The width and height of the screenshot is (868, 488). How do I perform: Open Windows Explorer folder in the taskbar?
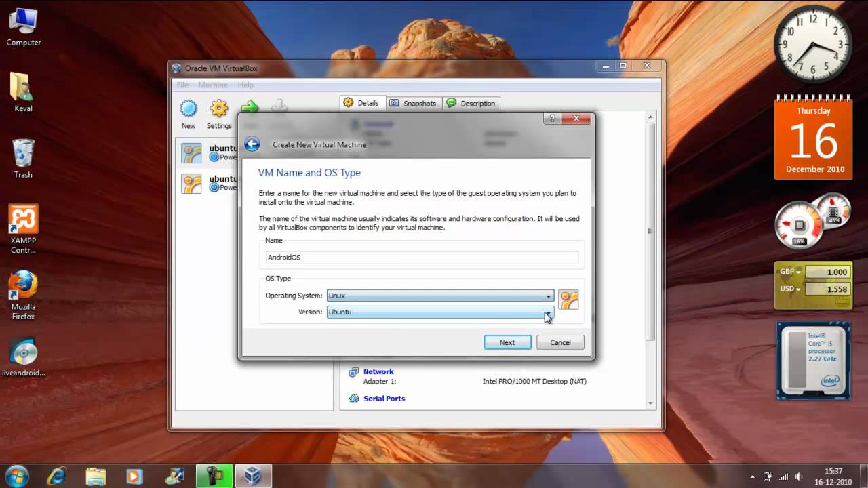coord(96,476)
